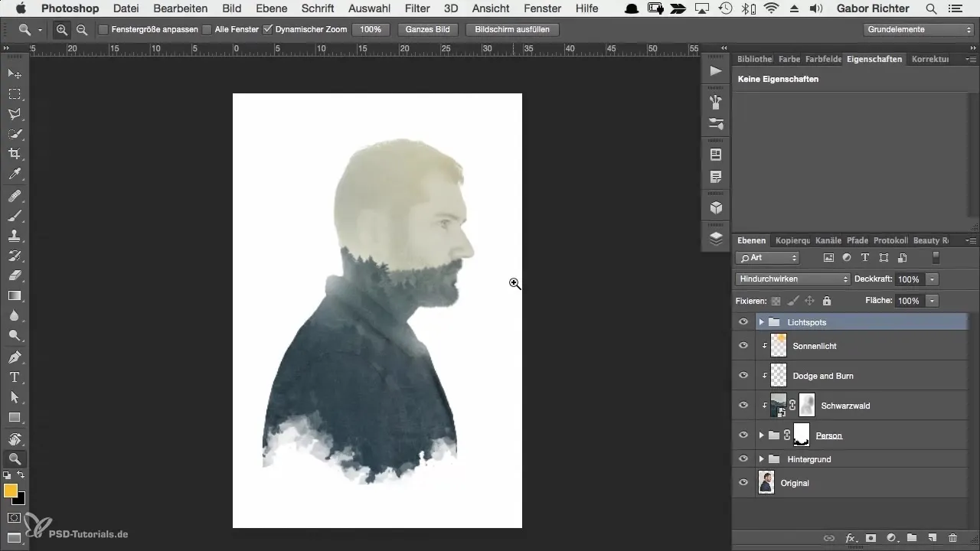This screenshot has height=551, width=980.
Task: Click the link layers icon
Action: [x=829, y=539]
